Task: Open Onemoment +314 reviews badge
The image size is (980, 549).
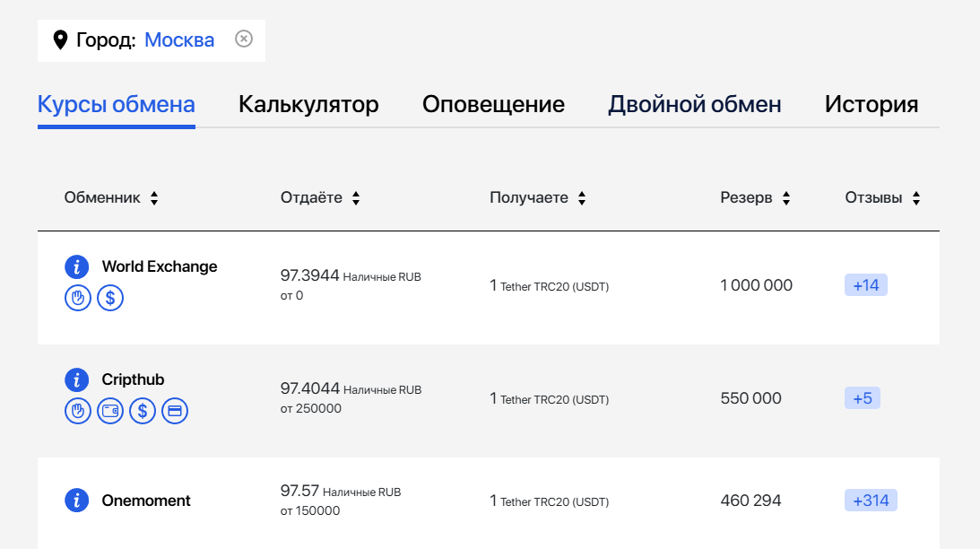Action: pos(870,501)
